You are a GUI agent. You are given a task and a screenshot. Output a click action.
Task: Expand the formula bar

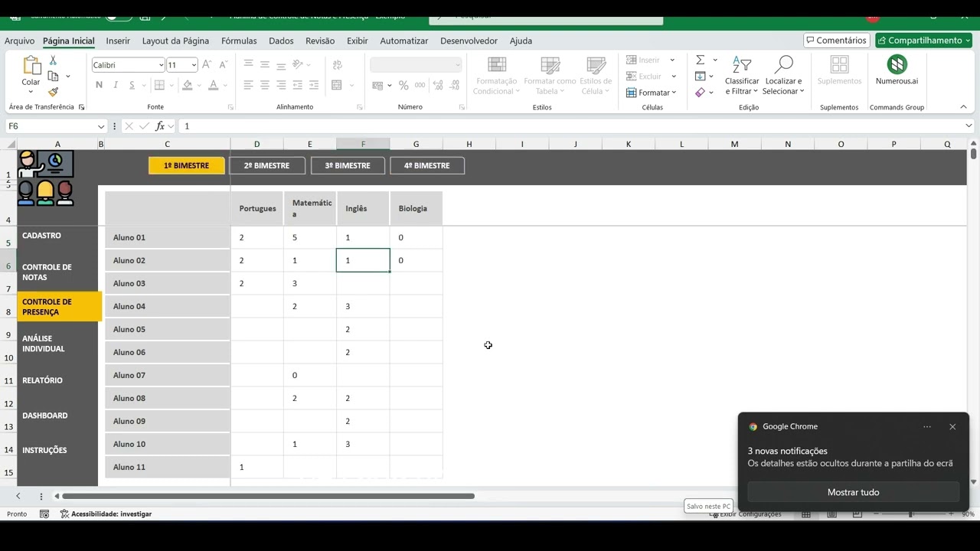pyautogui.click(x=969, y=126)
